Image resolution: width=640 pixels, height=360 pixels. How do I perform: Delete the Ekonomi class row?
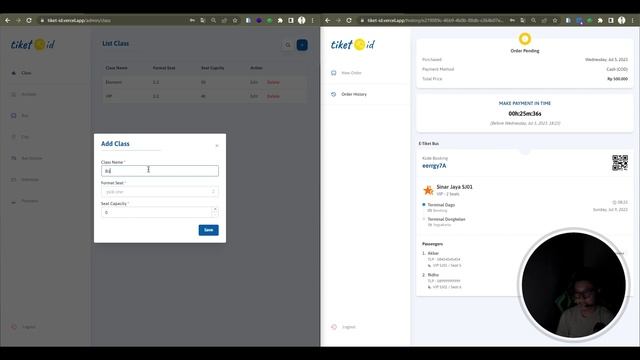tap(273, 82)
